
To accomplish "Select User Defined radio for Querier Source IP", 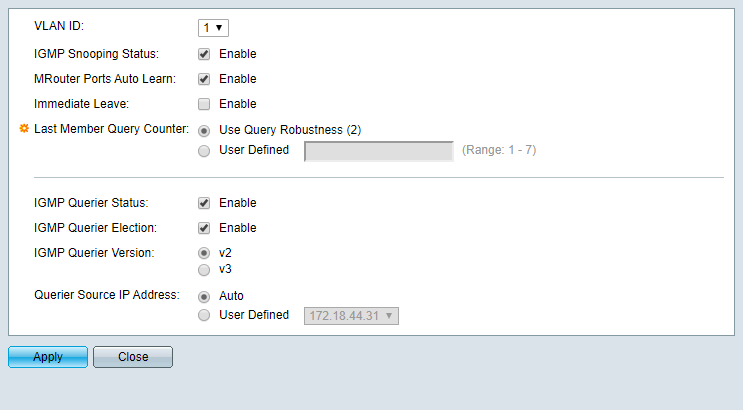I will [x=204, y=316].
